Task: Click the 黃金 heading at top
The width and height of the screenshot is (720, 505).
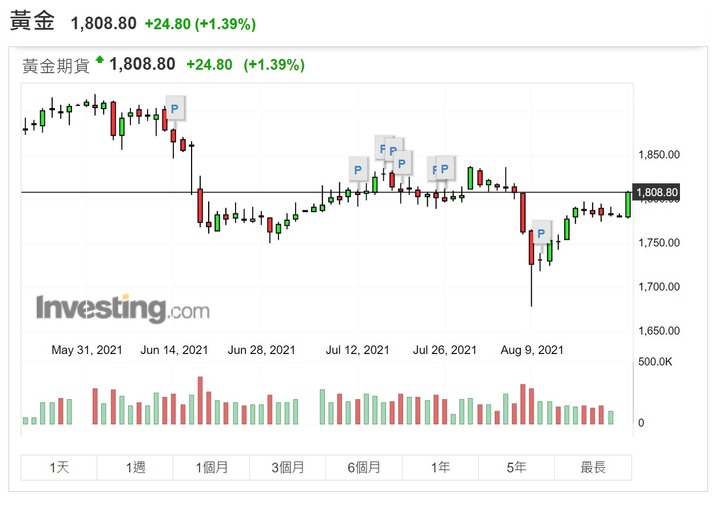Action: pyautogui.click(x=33, y=22)
